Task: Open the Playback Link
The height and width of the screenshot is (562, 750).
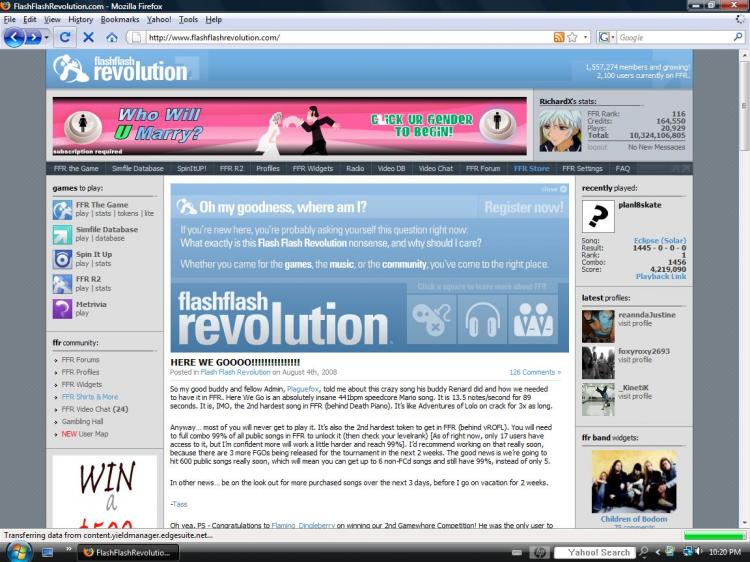Action: click(661, 276)
